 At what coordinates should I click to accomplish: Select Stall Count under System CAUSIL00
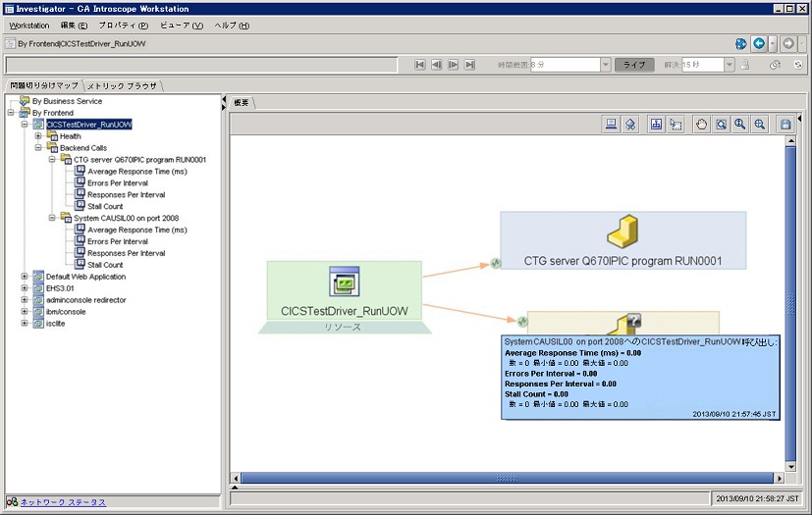coord(105,265)
